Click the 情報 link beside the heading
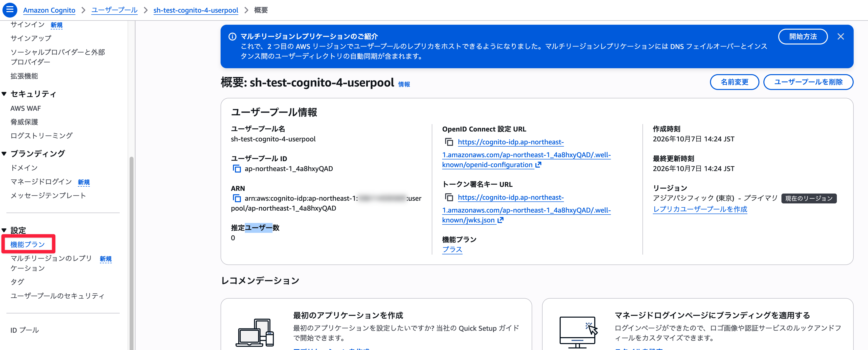 pos(404,84)
